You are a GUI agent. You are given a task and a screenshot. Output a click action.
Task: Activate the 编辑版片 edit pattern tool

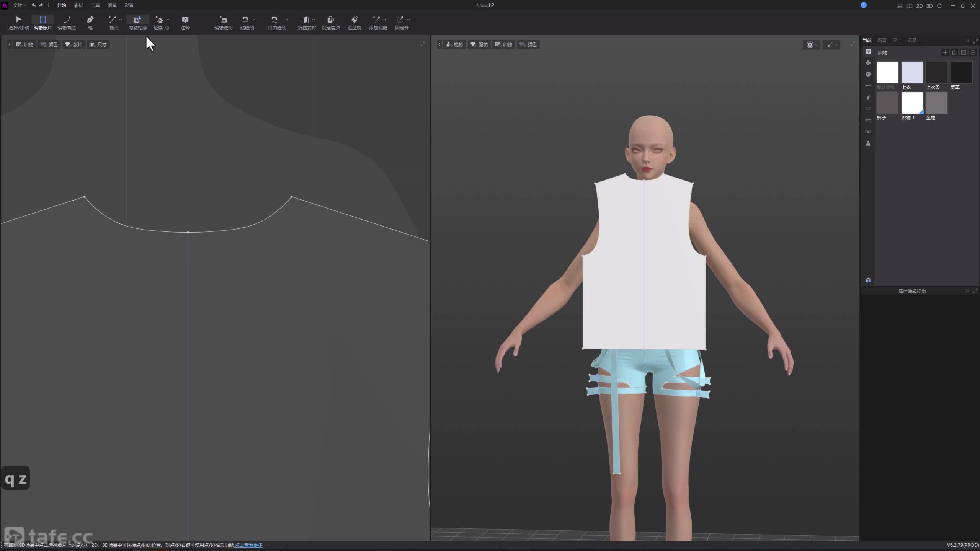tap(42, 23)
